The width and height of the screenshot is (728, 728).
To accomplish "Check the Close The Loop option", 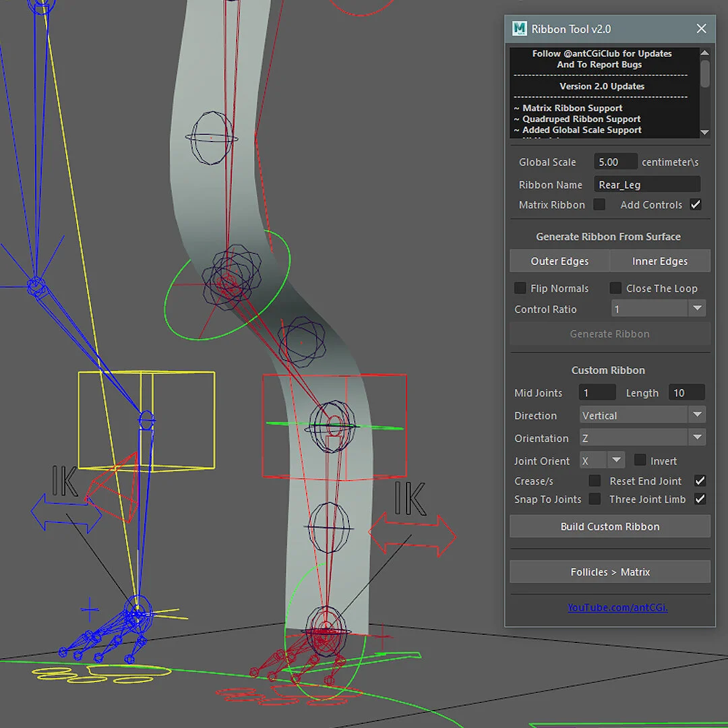I will tap(615, 288).
